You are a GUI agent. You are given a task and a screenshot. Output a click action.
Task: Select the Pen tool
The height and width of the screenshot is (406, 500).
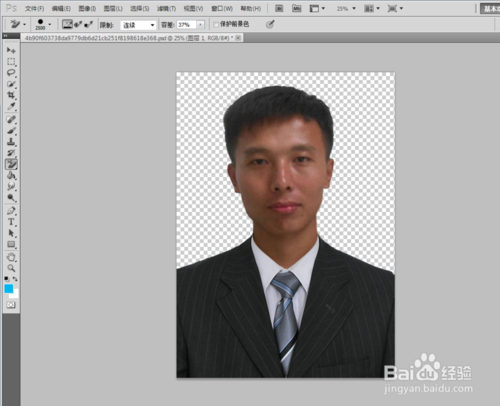click(x=11, y=211)
